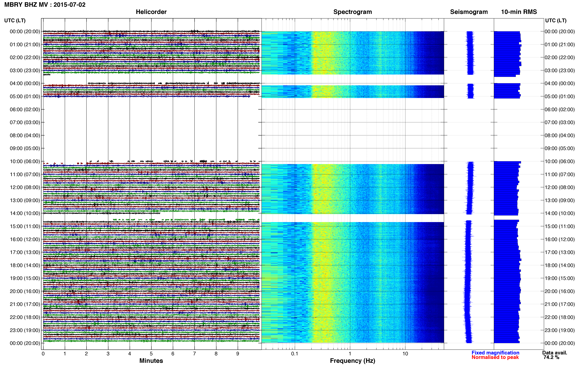
Task: Click the helicorder minute tick label '6'
Action: 173,354
